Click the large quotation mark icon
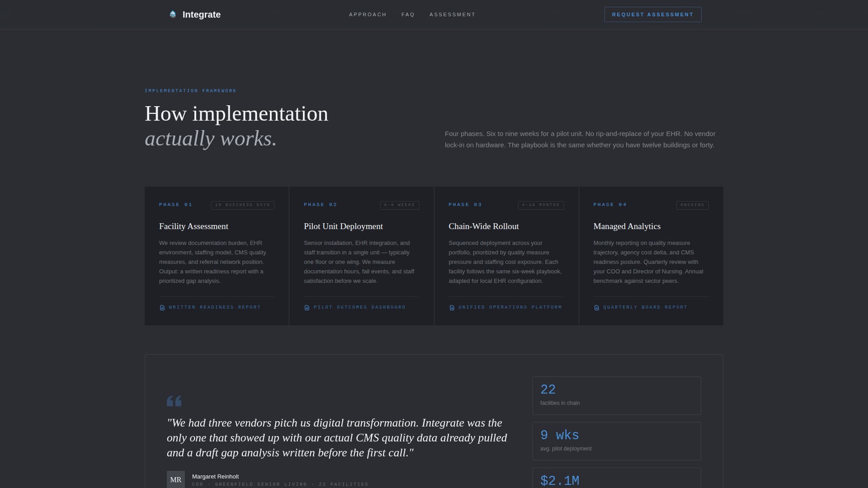The image size is (868, 488). click(174, 401)
